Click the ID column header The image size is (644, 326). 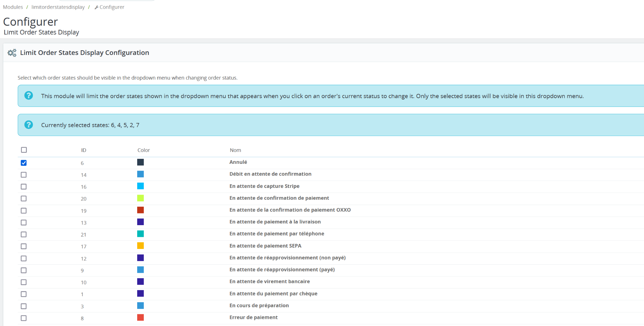[x=84, y=150]
